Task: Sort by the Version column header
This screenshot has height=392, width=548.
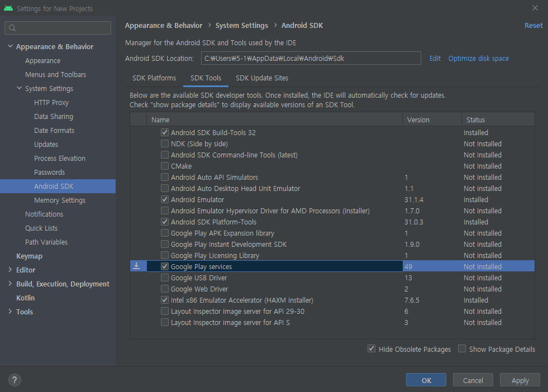Action: 432,119
